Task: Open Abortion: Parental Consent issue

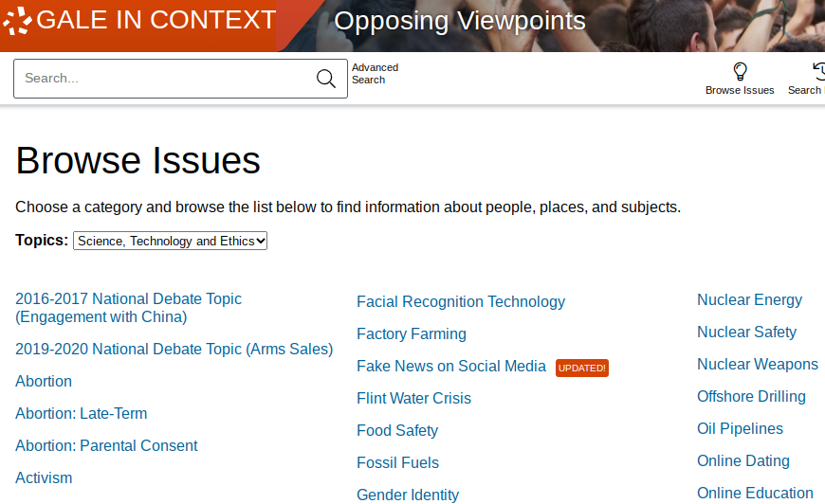Action: [x=106, y=445]
